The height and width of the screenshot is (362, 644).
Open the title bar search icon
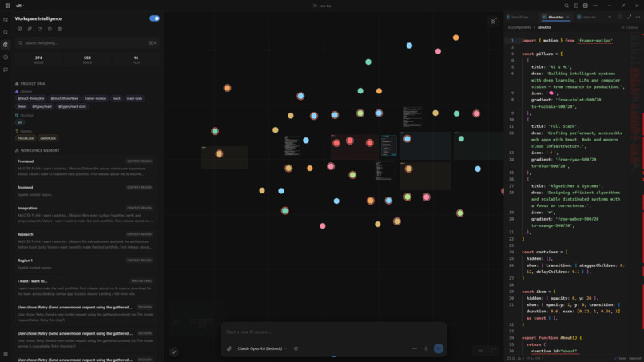(566, 6)
